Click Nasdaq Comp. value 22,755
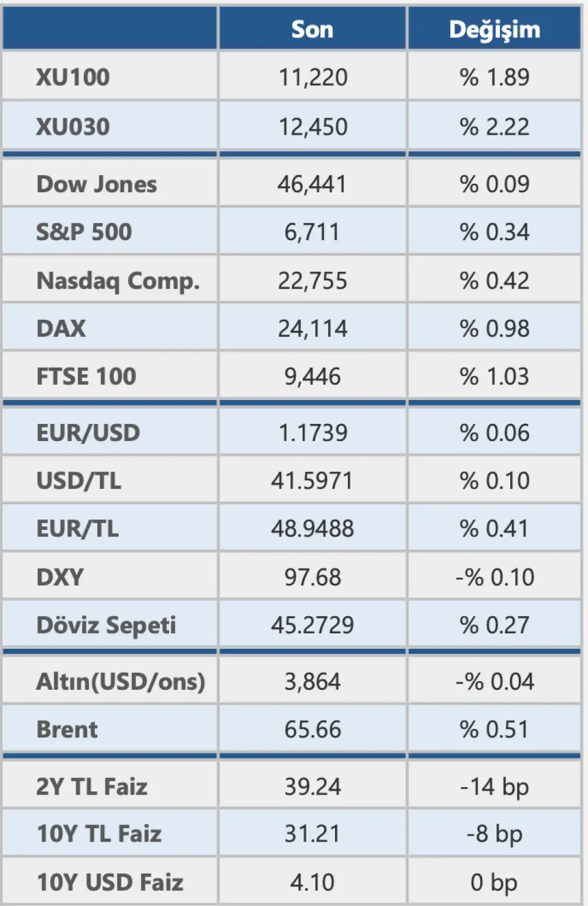Image resolution: width=588 pixels, height=906 pixels. (312, 281)
